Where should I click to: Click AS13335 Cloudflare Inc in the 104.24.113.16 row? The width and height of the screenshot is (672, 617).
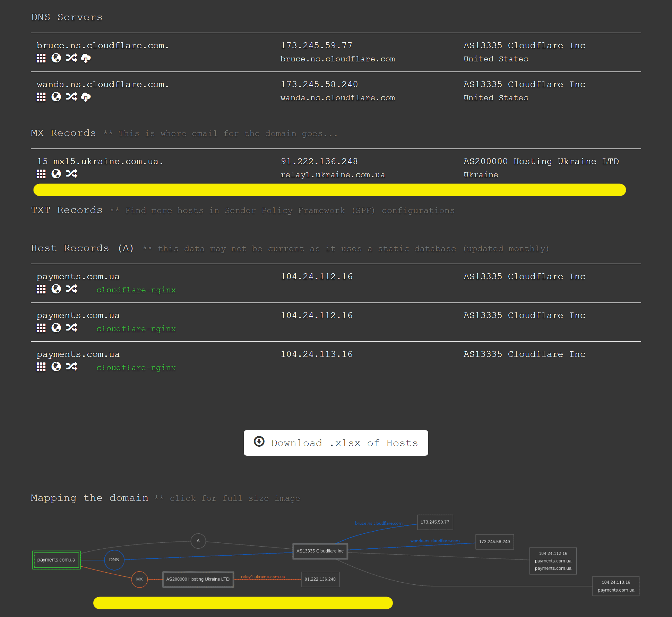(524, 354)
